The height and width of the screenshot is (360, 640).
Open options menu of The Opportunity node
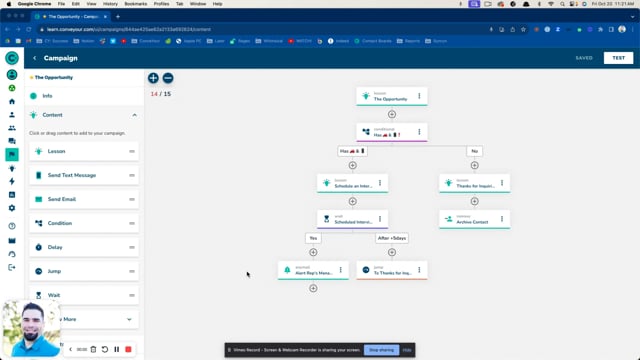click(x=419, y=96)
